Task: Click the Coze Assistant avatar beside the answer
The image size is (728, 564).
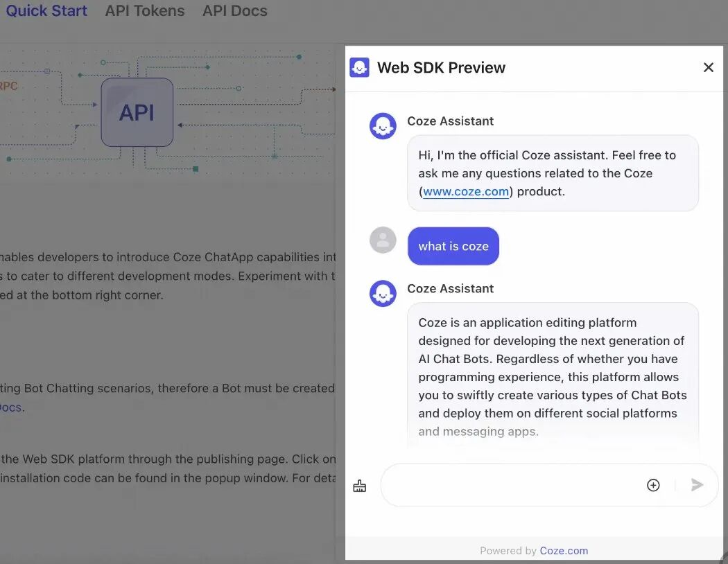Action: [x=383, y=293]
